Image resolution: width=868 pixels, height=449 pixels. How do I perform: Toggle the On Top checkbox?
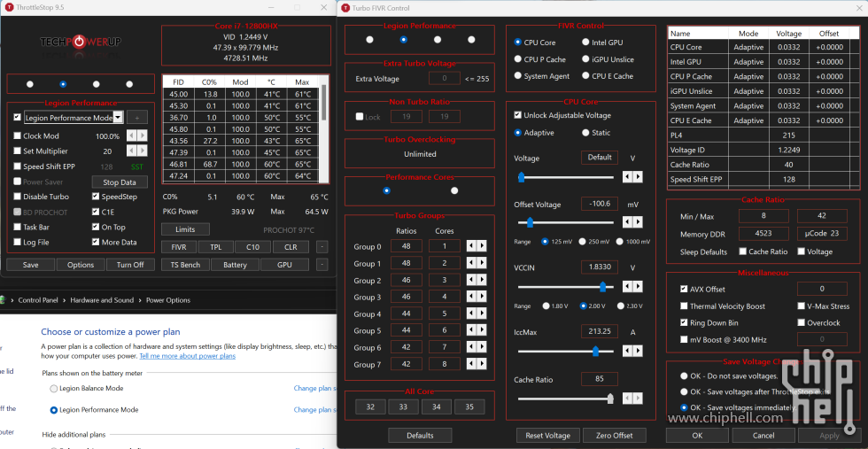(97, 227)
